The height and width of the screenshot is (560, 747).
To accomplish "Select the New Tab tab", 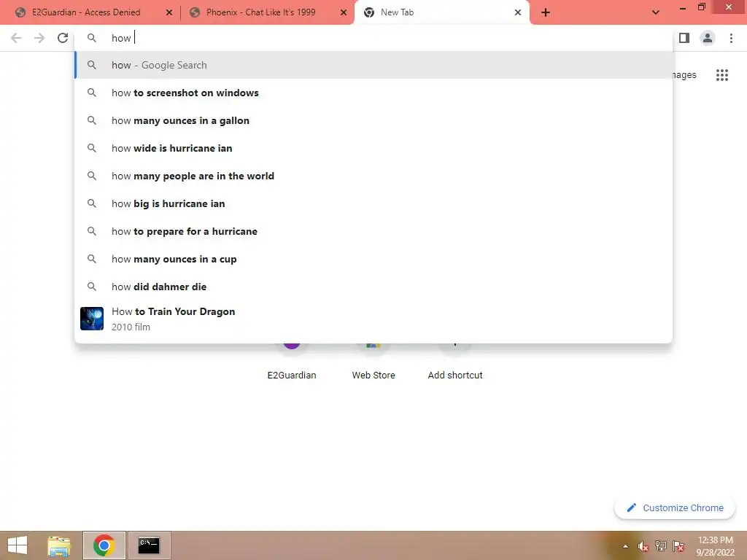I will (x=441, y=12).
